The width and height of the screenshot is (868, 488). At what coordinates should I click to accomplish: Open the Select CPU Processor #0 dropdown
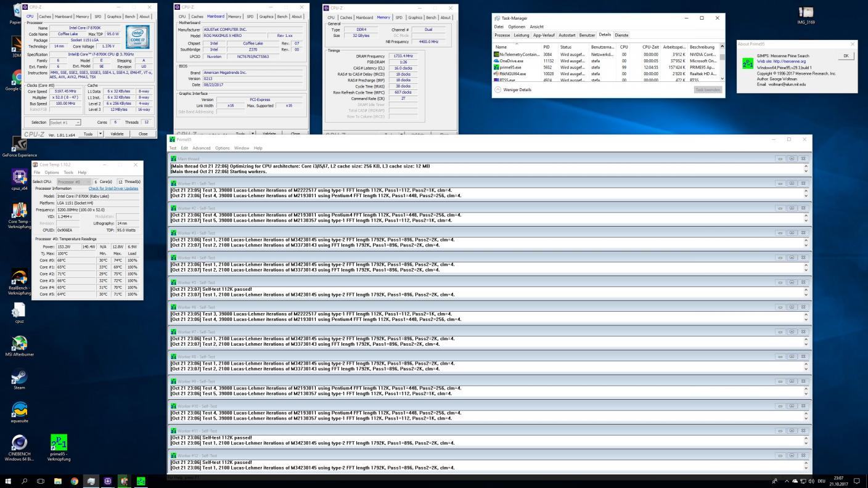(x=73, y=182)
